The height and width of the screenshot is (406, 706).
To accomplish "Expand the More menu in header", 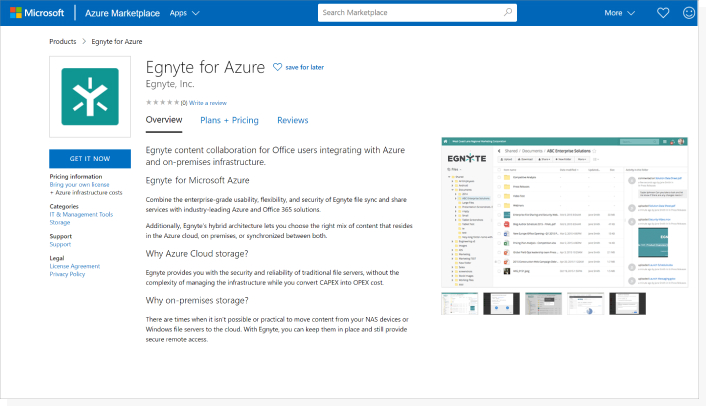I will (x=620, y=13).
